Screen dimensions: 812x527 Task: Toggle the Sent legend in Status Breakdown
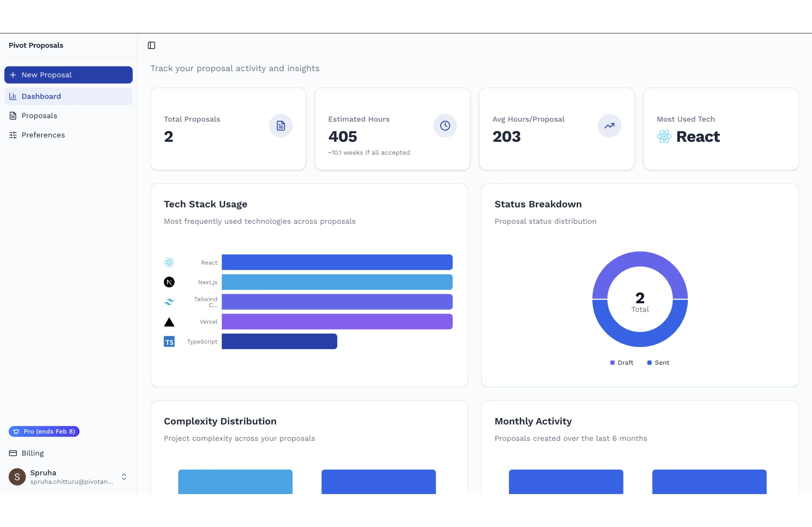point(658,362)
